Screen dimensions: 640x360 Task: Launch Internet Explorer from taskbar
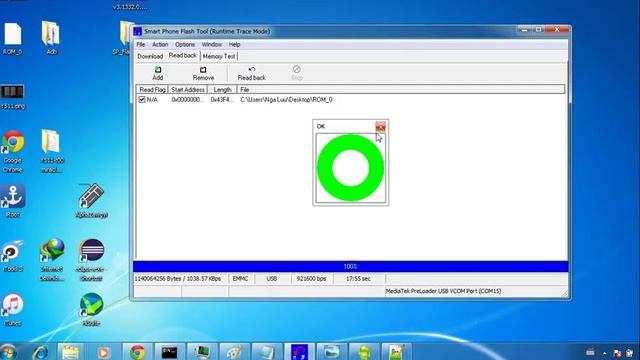coord(40,352)
